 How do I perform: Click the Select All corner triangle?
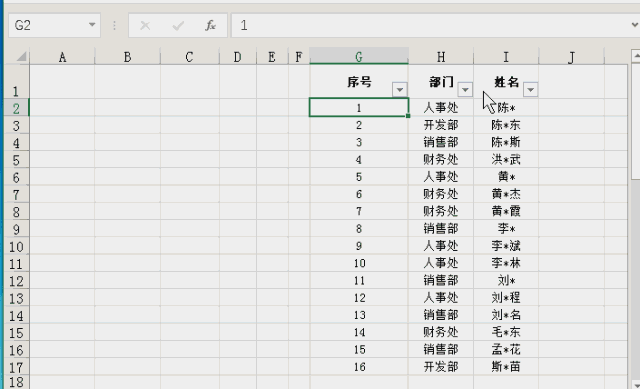21,56
